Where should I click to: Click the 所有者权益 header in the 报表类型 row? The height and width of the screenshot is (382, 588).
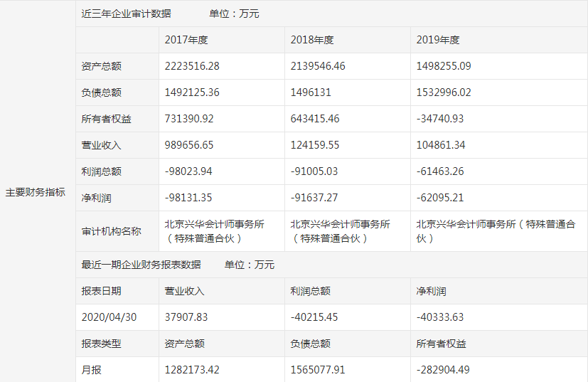pyautogui.click(x=442, y=344)
